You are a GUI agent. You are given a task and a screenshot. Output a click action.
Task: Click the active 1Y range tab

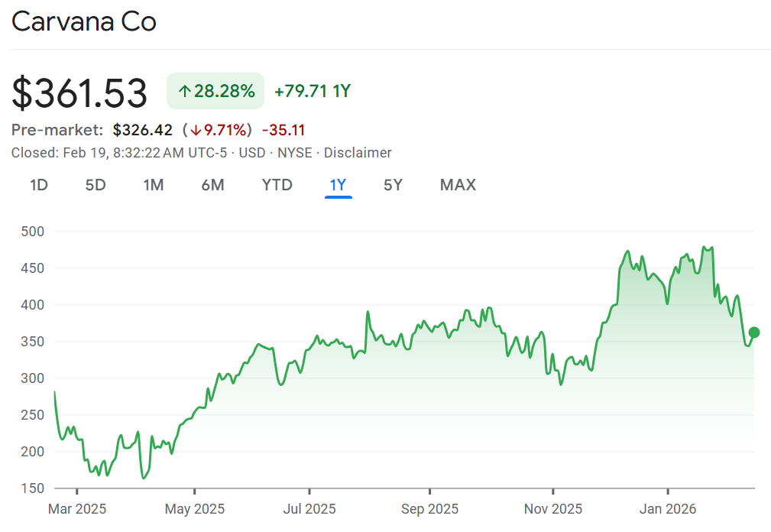(338, 185)
